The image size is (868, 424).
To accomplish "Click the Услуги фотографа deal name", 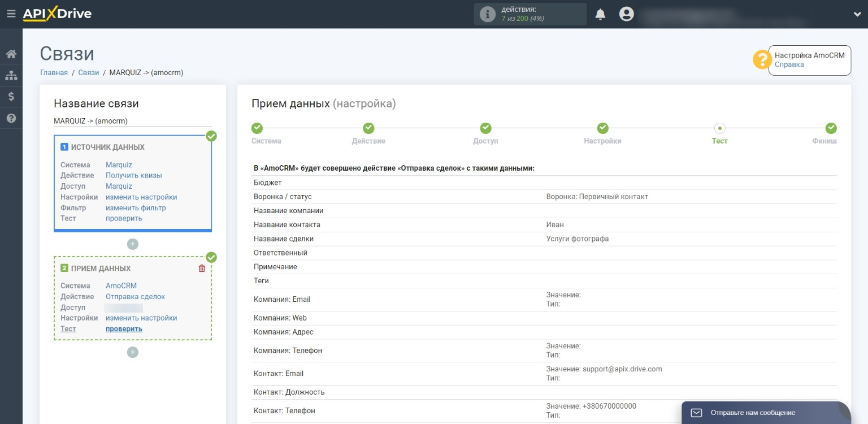I will (x=578, y=239).
